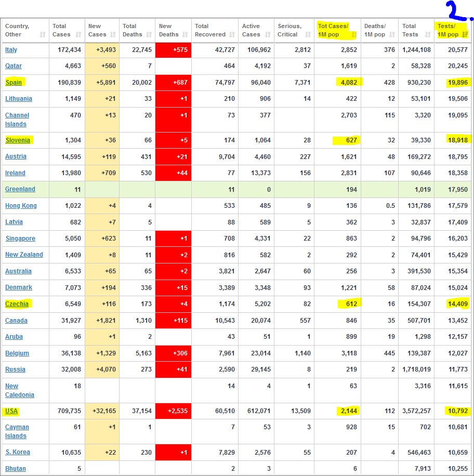The height and width of the screenshot is (476, 474).
Task: Open the Czechia country page
Action: [x=17, y=304]
